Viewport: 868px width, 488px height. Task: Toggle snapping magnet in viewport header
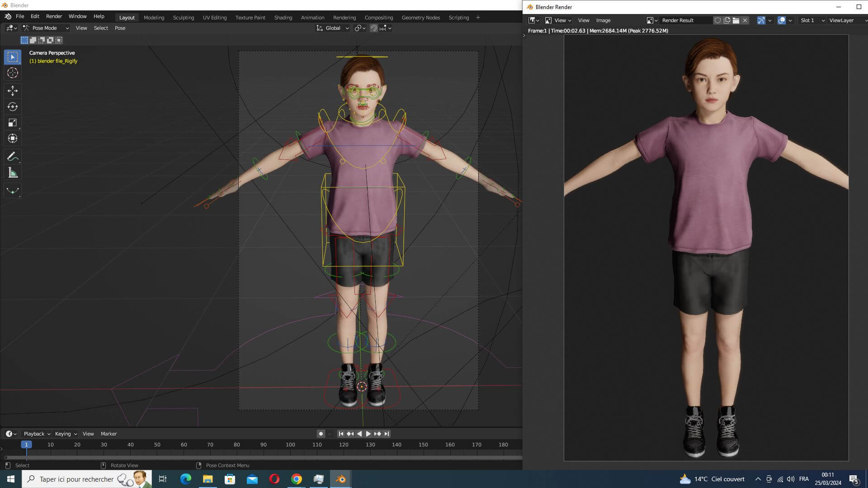click(x=374, y=28)
